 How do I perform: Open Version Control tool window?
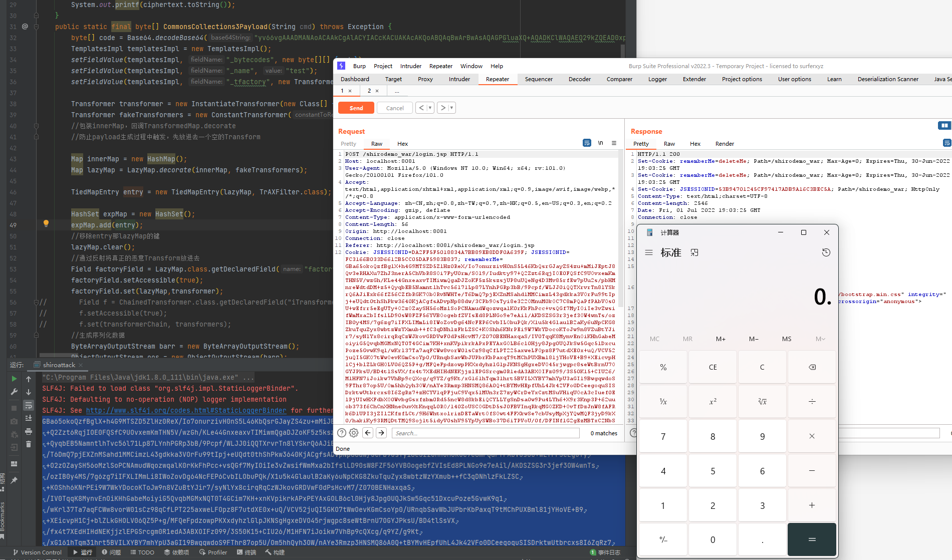click(37, 552)
